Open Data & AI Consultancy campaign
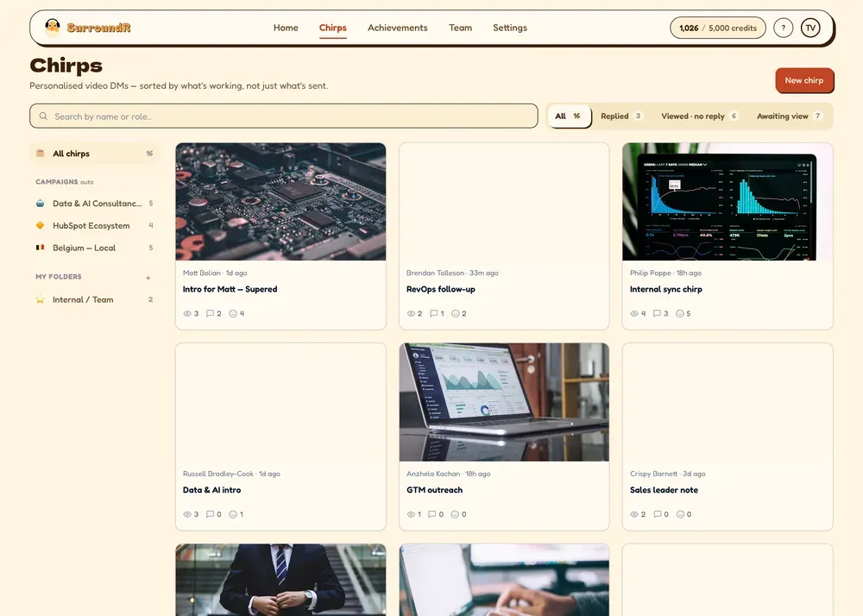 pyautogui.click(x=94, y=203)
